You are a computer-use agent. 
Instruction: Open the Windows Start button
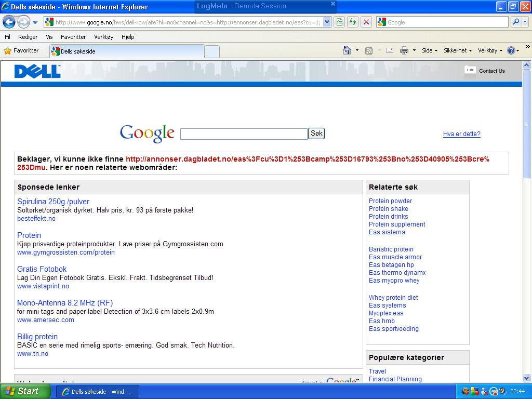(x=25, y=391)
